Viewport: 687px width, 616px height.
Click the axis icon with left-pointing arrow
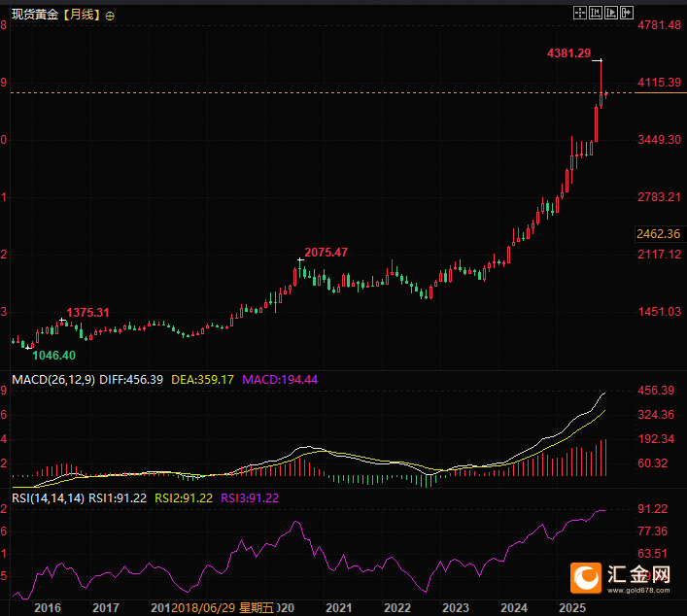tap(596, 13)
